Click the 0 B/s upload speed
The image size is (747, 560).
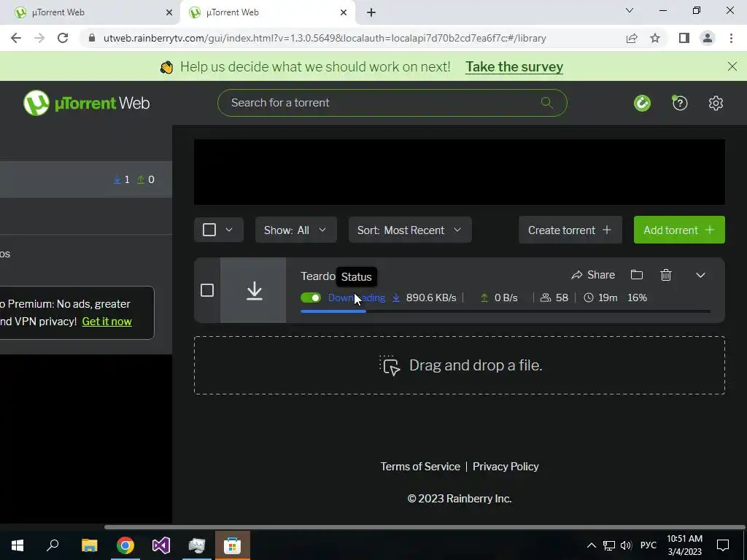(506, 297)
